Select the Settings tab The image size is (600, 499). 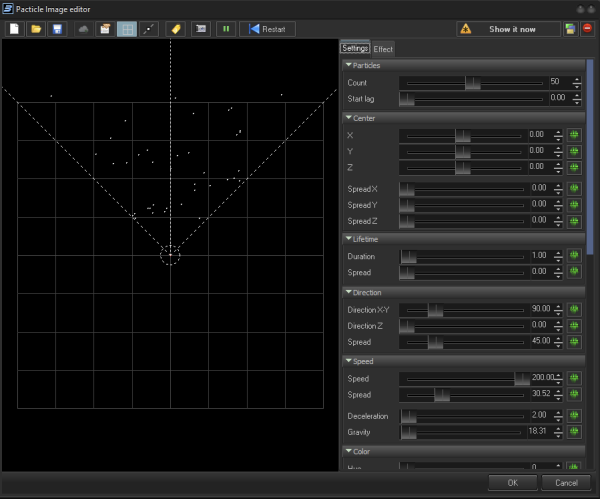tap(355, 48)
